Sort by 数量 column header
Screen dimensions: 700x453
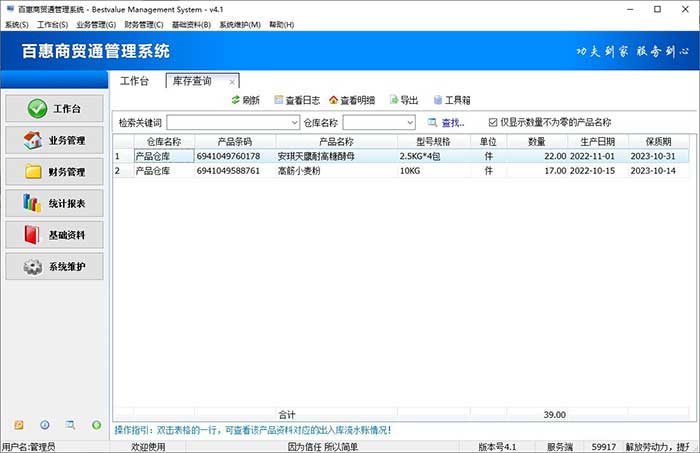(x=537, y=141)
